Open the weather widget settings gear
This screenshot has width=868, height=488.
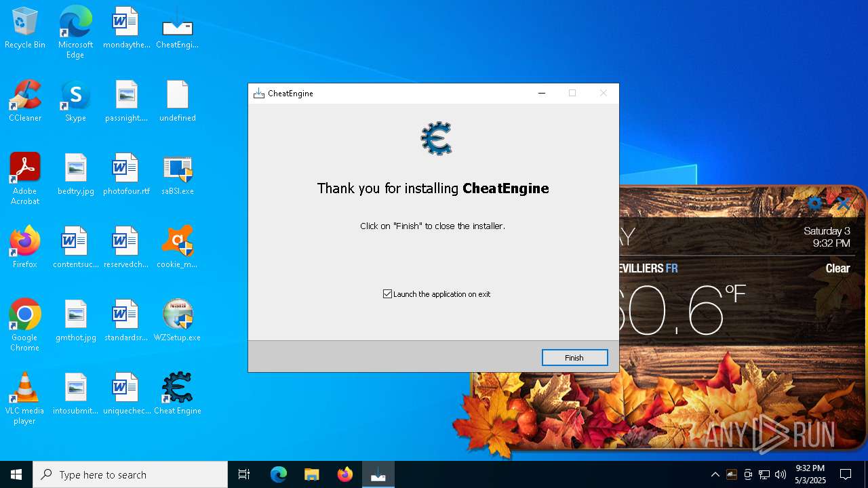point(815,203)
